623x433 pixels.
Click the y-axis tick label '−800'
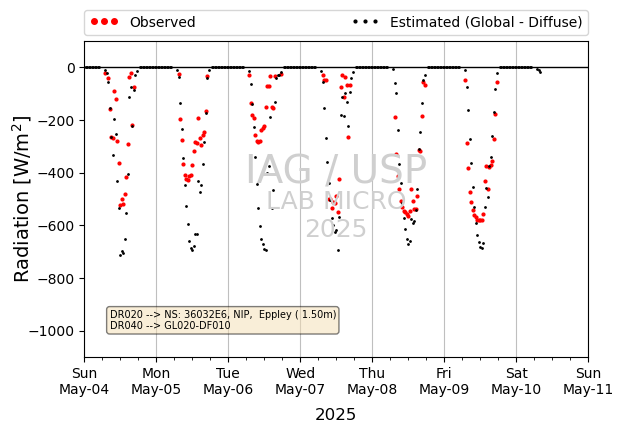click(x=56, y=279)
